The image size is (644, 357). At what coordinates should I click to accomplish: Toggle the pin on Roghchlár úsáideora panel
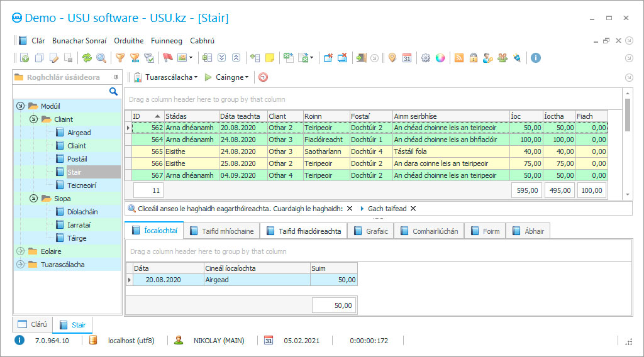(115, 77)
